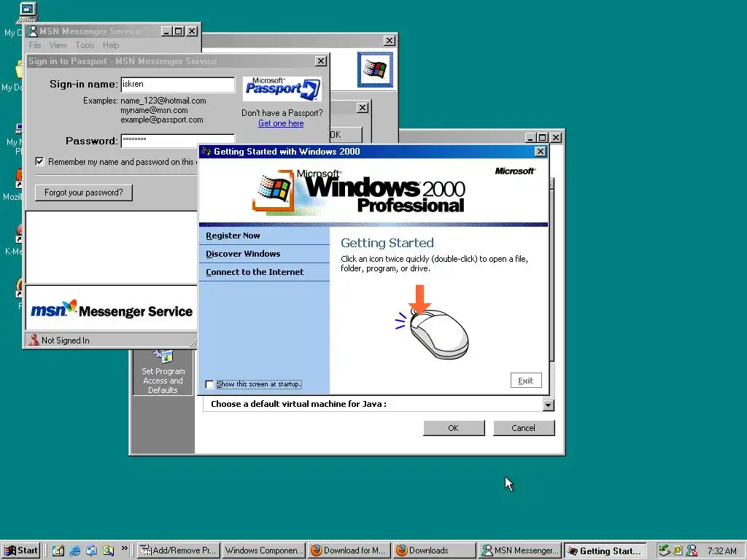Launch Internet Explorer from the quick launch bar
747x560 pixels.
(x=75, y=551)
